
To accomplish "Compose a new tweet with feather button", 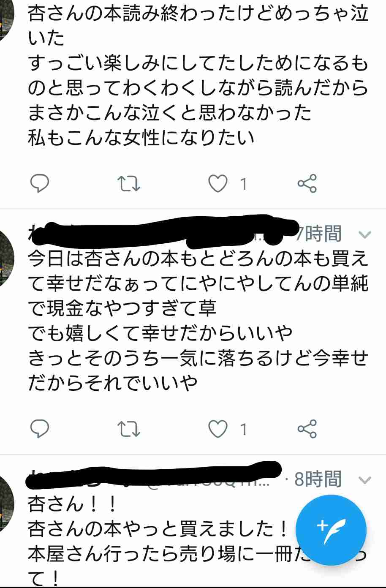I will [331, 530].
